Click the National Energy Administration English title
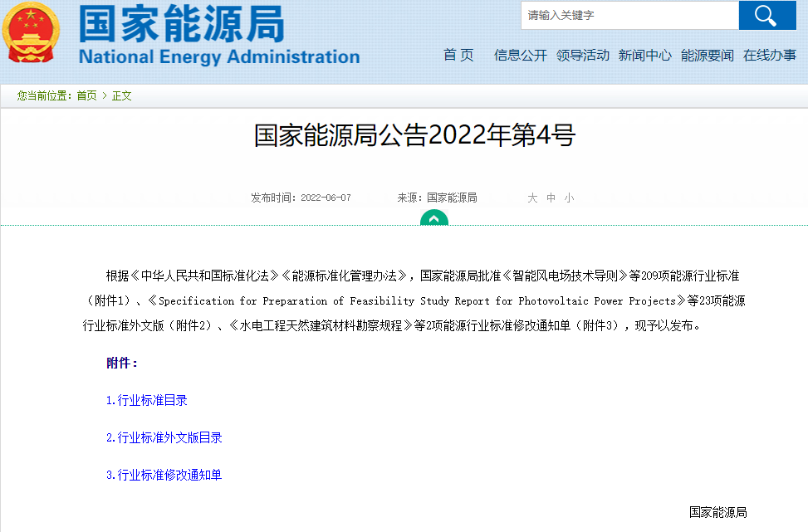 pyautogui.click(x=219, y=57)
